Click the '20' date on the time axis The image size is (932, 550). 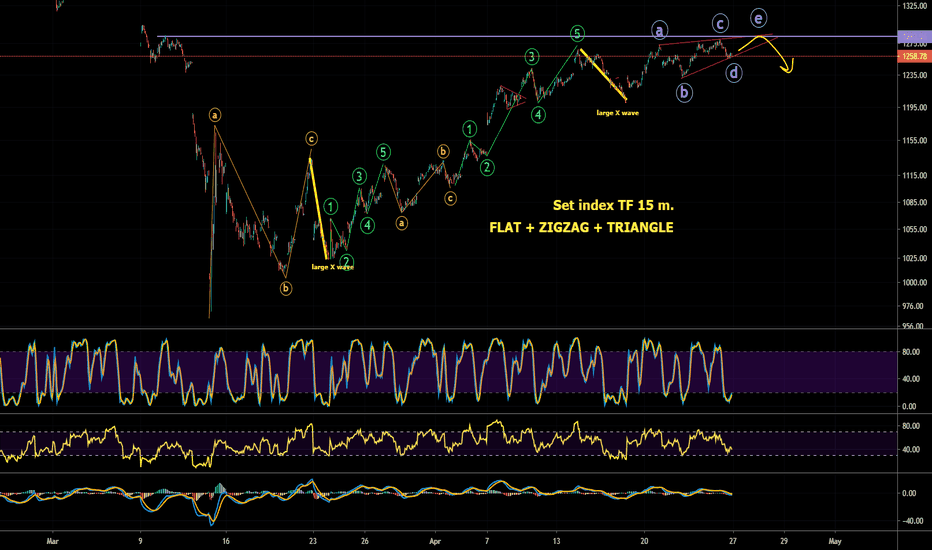point(644,541)
